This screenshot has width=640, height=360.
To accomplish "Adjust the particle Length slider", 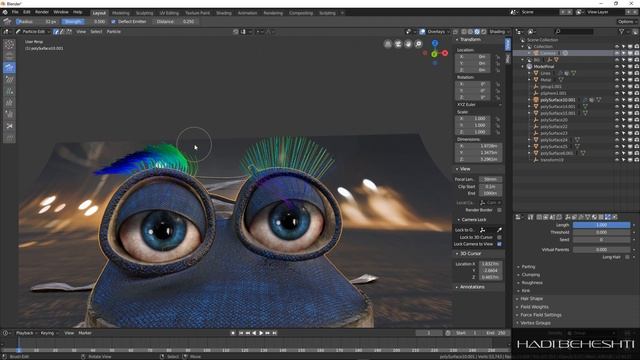I will pos(602,225).
